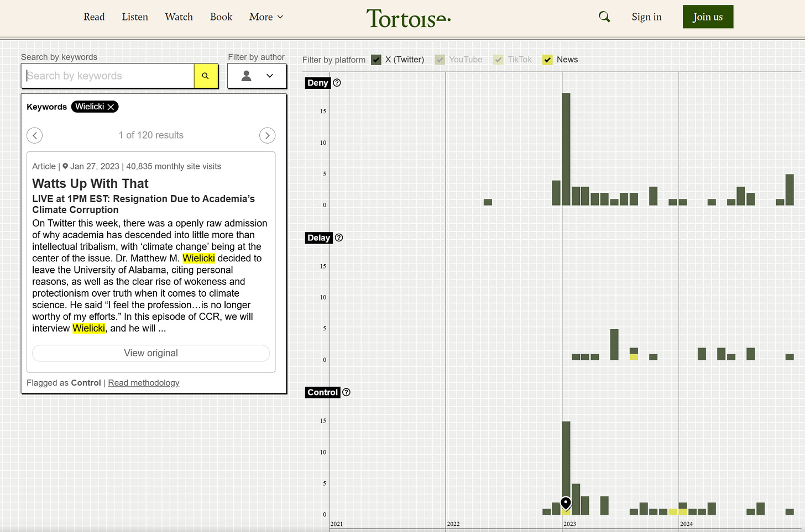Open the Listen section
The width and height of the screenshot is (805, 532).
135,17
